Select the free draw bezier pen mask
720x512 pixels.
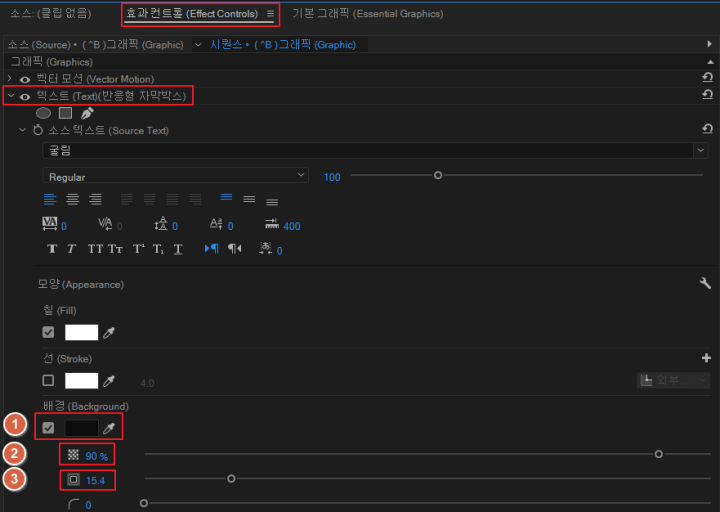[87, 113]
